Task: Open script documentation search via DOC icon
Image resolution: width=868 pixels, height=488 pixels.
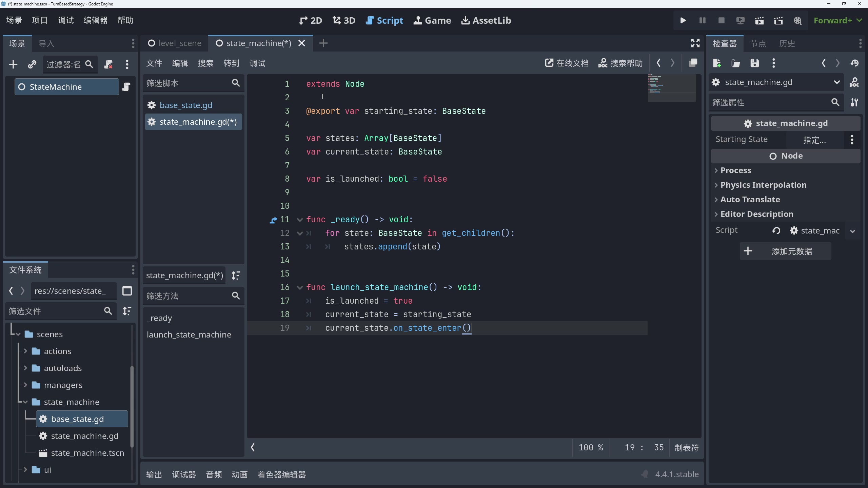Action: (x=621, y=63)
